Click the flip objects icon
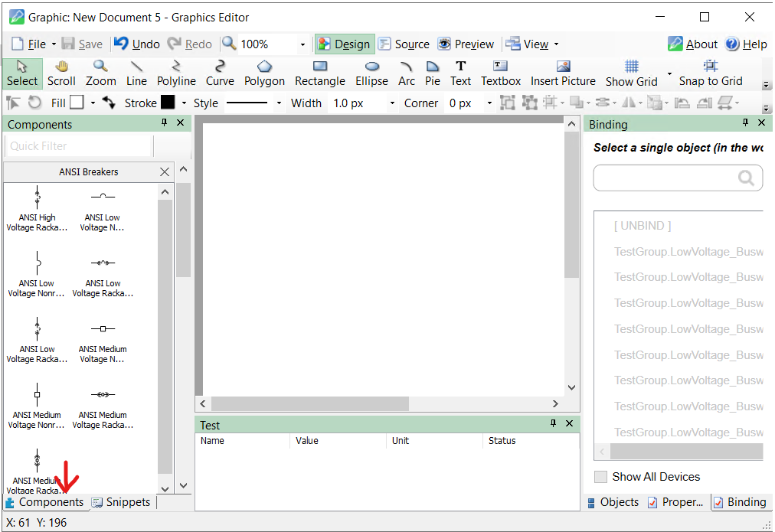Viewport: 775px width, 532px height. click(x=629, y=103)
